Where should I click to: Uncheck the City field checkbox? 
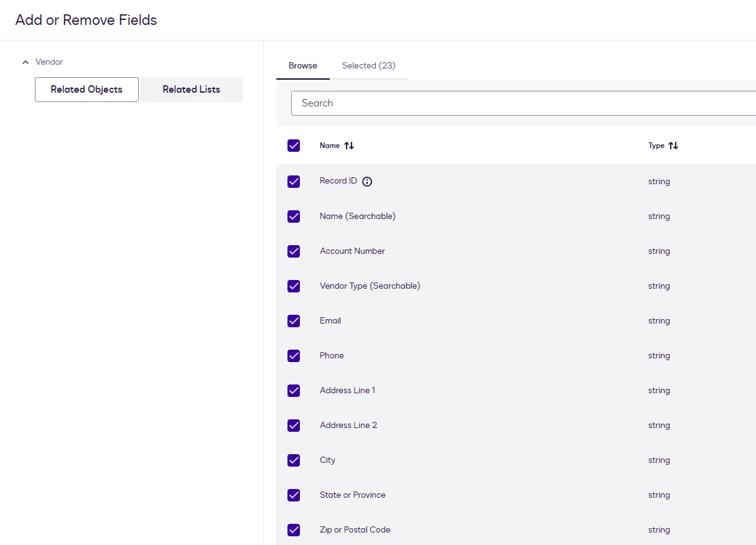[x=294, y=460]
